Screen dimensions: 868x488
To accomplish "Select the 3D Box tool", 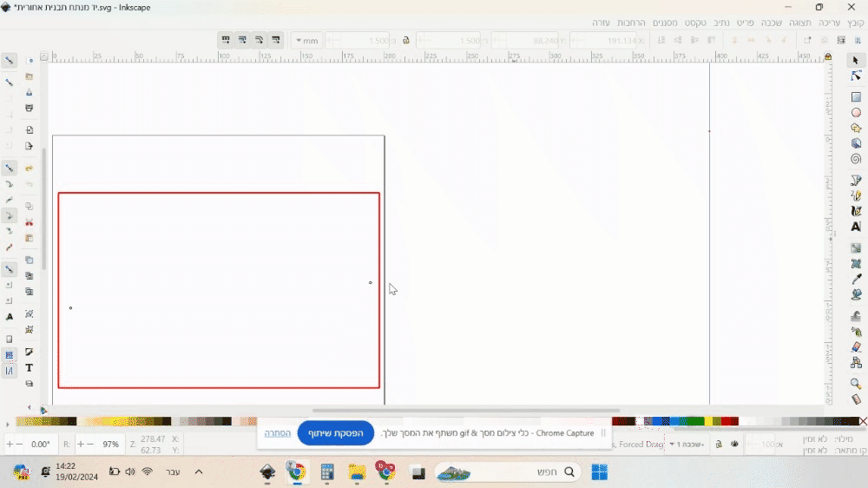I will pyautogui.click(x=856, y=143).
